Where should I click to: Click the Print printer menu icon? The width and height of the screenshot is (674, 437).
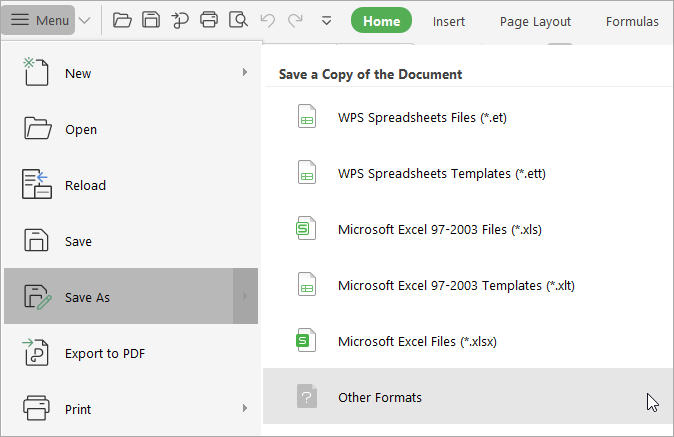coord(36,408)
